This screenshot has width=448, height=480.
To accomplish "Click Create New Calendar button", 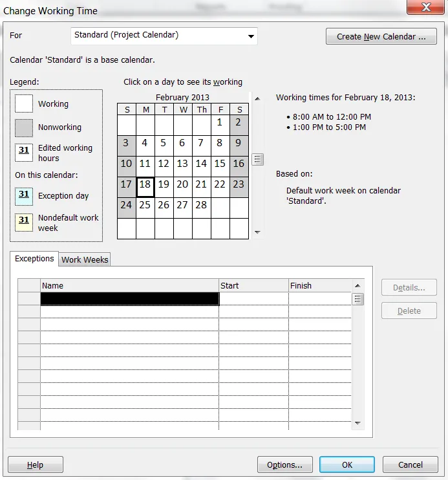I will pyautogui.click(x=381, y=36).
